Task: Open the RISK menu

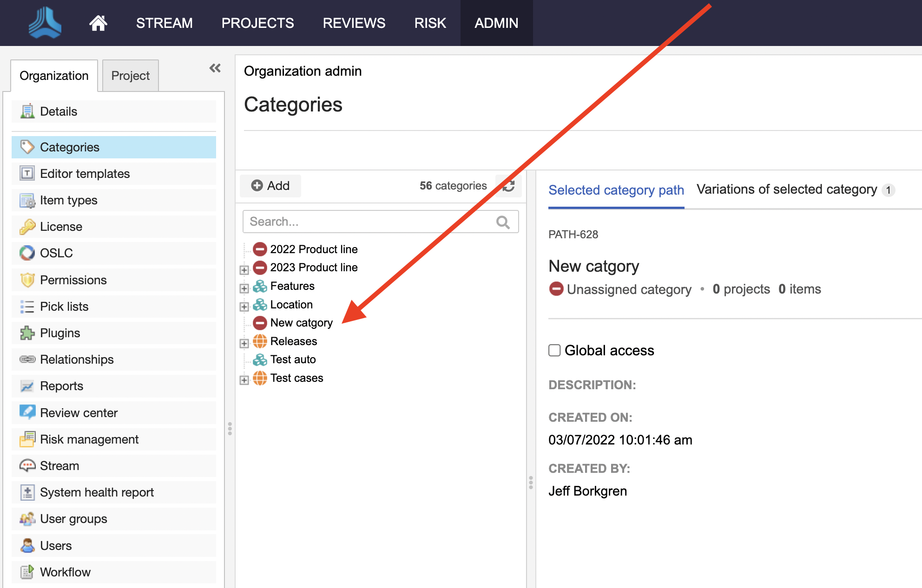Action: click(x=430, y=23)
